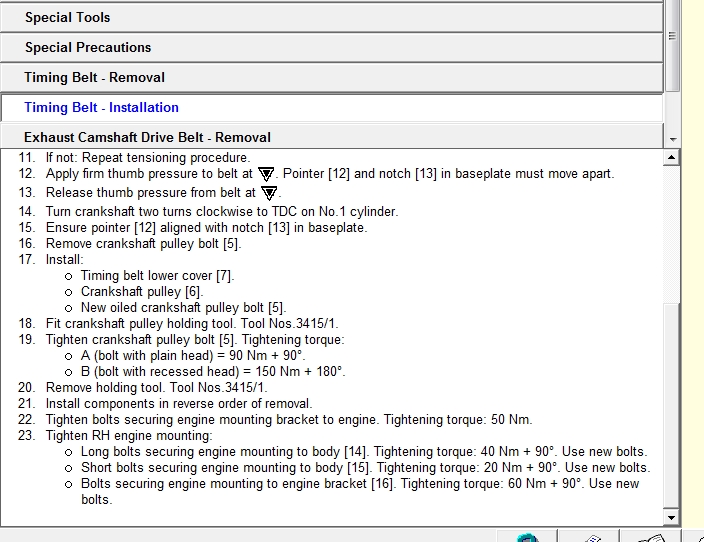Click the step 19 tighten crankshaft pulley bolt line

pos(194,339)
